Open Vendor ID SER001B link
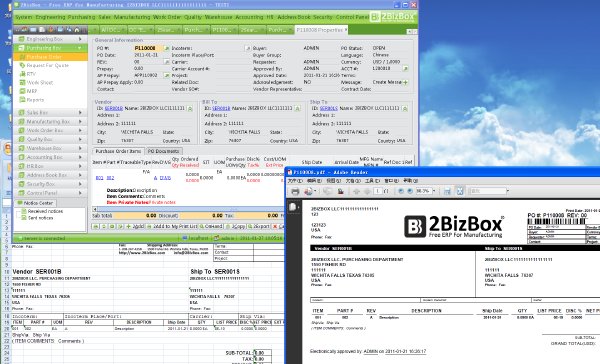This screenshot has height=364, width=600. tap(114, 108)
